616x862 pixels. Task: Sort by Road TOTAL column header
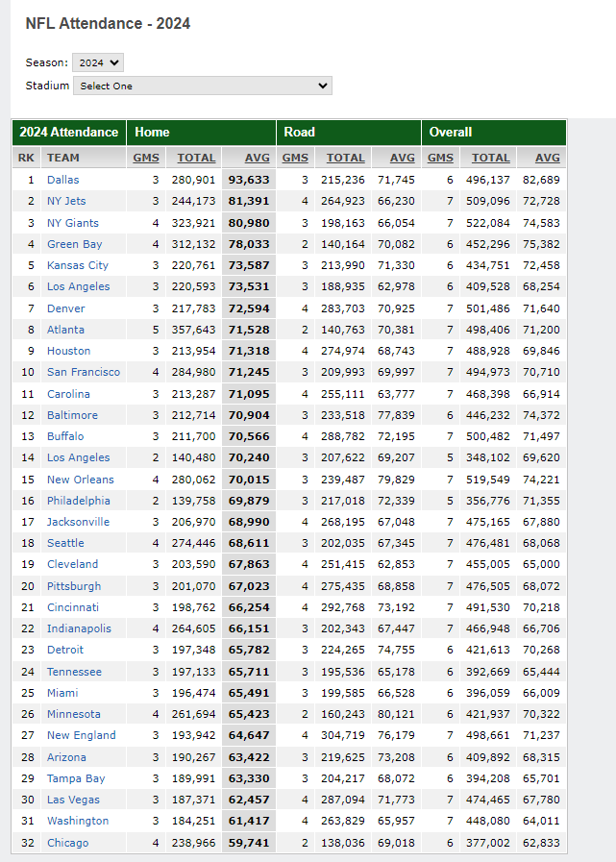point(345,158)
